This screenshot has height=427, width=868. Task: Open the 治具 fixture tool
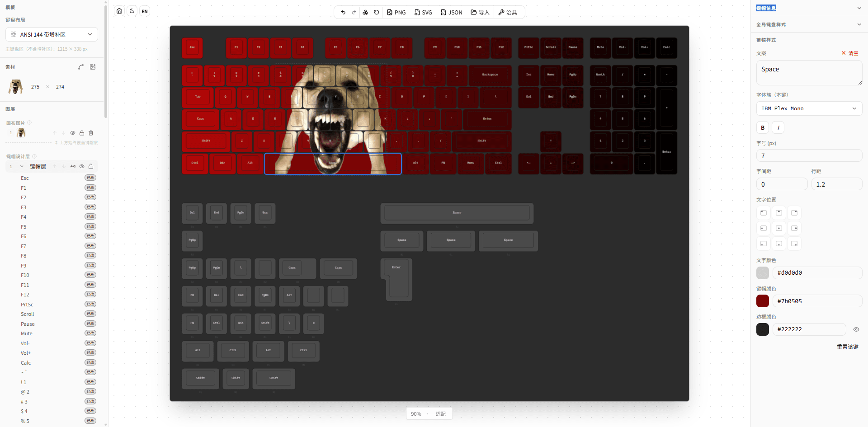coord(508,12)
